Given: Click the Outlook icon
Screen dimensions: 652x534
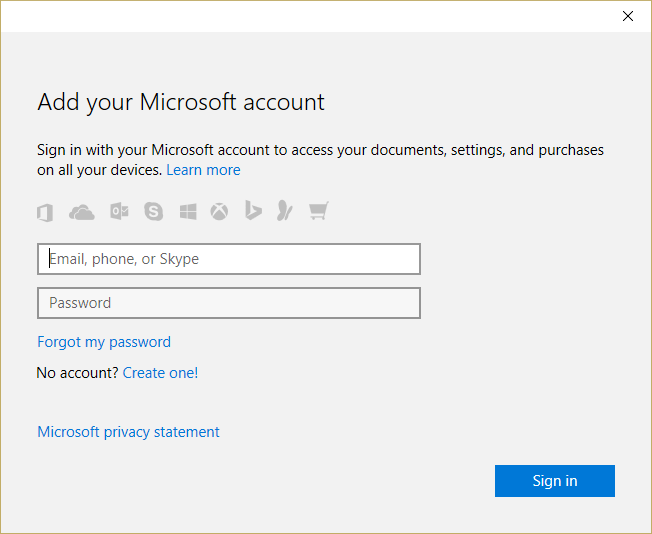Looking at the screenshot, I should [119, 212].
